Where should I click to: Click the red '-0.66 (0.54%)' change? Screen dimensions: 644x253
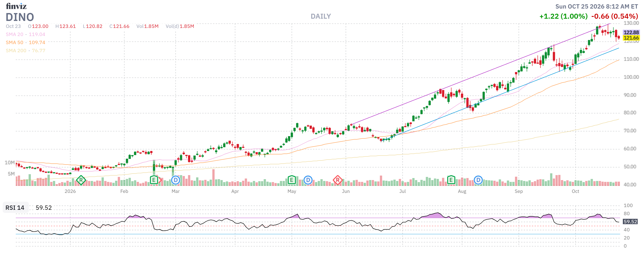point(615,16)
